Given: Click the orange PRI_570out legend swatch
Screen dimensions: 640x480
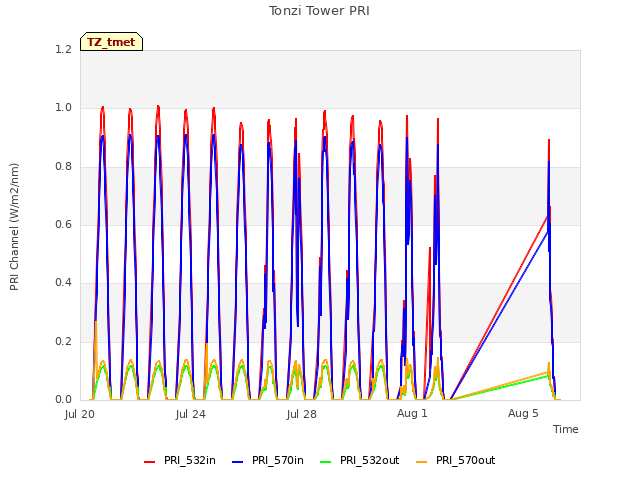Looking at the screenshot, I should click(x=422, y=462).
